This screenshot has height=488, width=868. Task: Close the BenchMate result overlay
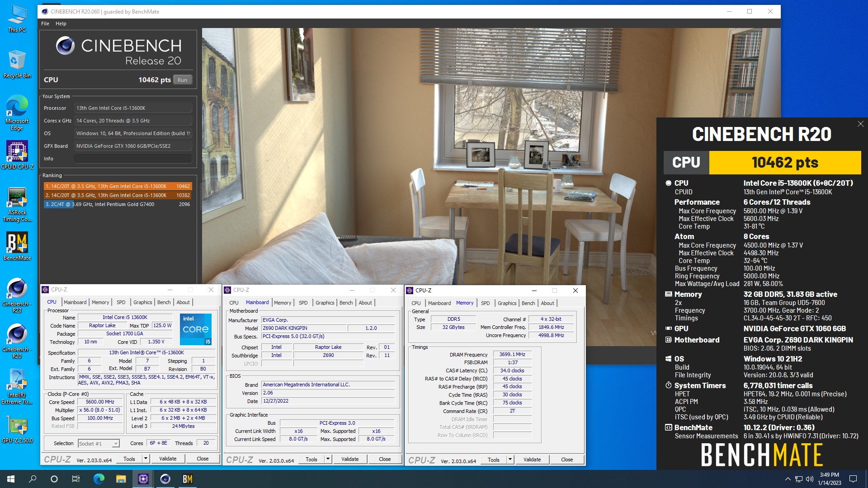click(860, 124)
